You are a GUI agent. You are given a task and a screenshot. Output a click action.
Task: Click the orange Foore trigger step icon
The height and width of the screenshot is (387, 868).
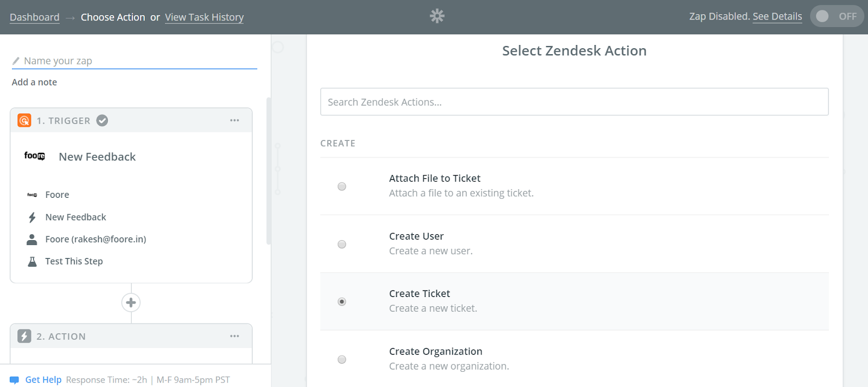coord(24,120)
